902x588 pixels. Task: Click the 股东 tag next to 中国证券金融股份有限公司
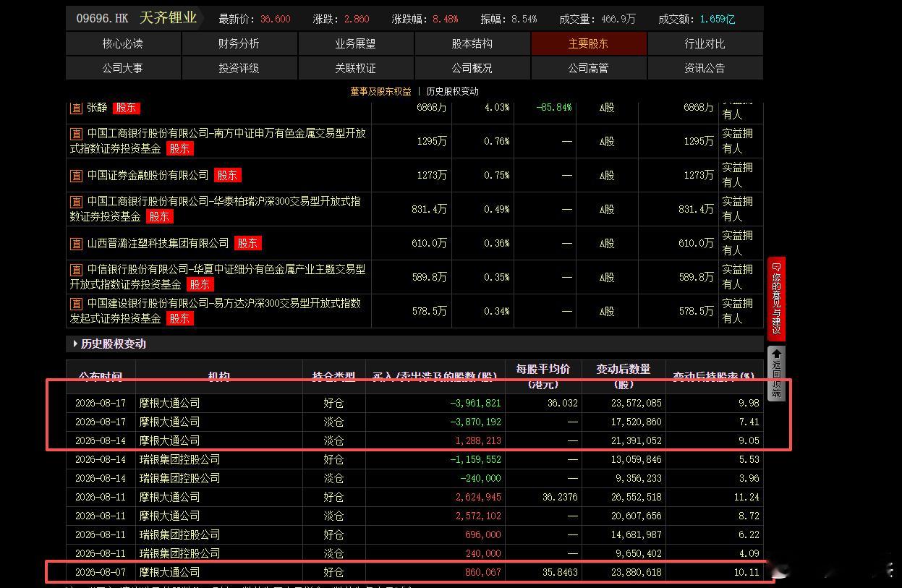(227, 175)
